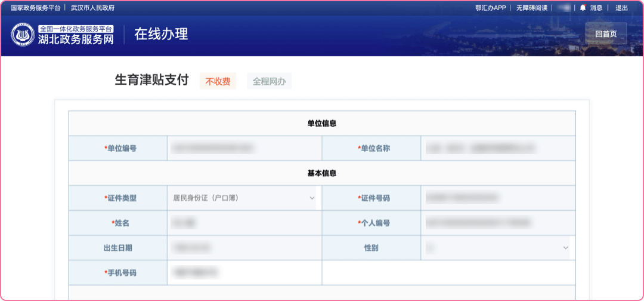Click the 不收费 tag
This screenshot has width=644, height=301.
point(218,81)
